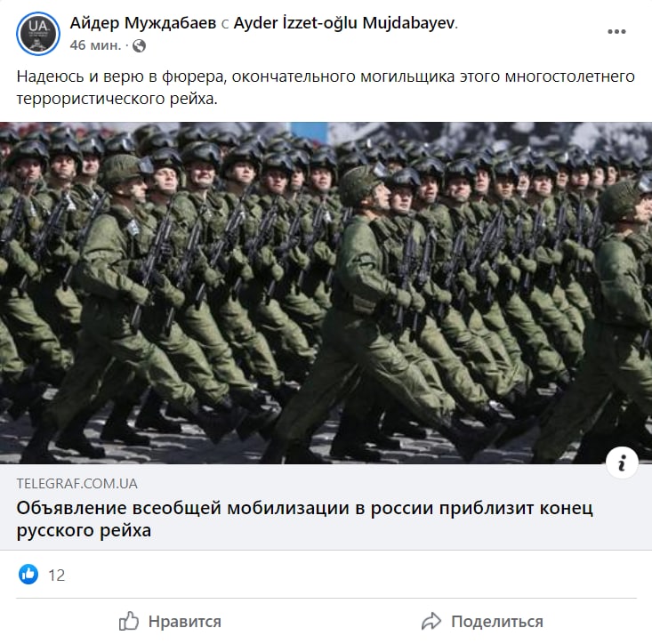The width and height of the screenshot is (652, 644).
Task: Click the blue like reaction icon
Action: [x=28, y=574]
